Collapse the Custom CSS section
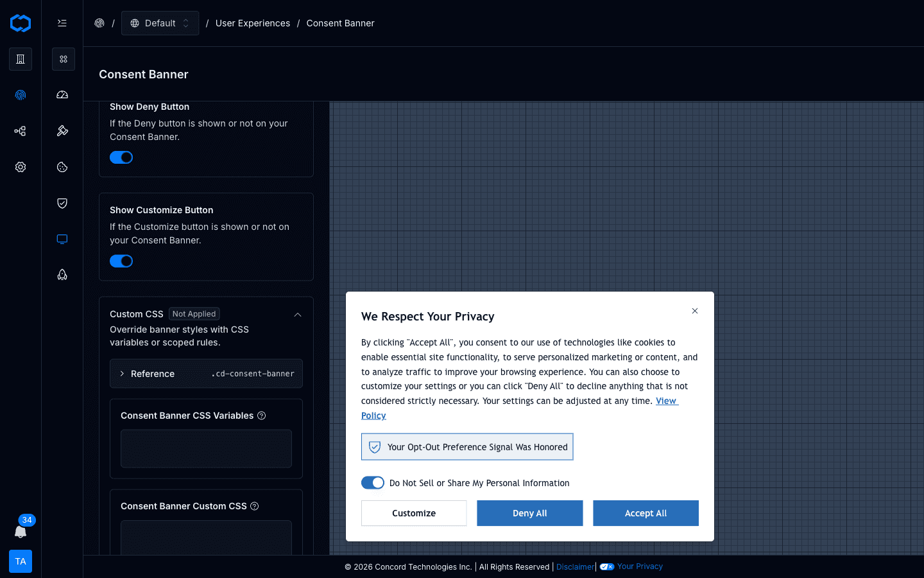 coord(297,314)
